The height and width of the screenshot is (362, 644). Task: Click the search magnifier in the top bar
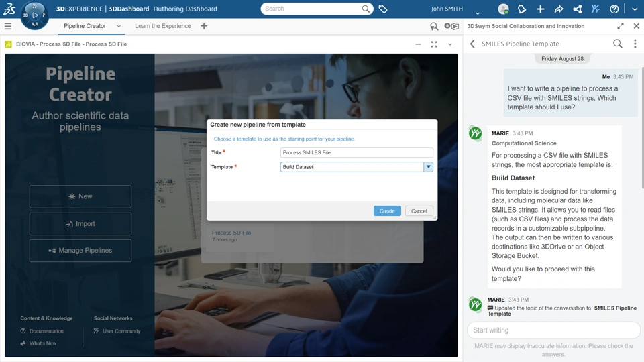[x=365, y=9]
